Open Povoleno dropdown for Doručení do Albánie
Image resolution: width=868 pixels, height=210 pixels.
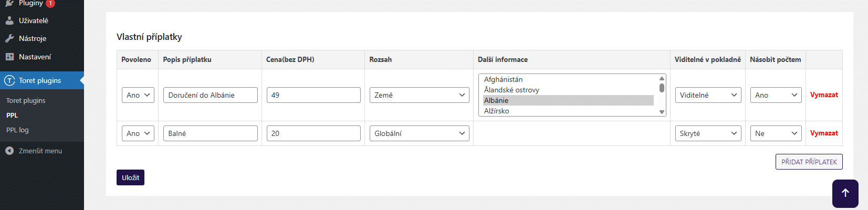(x=138, y=95)
